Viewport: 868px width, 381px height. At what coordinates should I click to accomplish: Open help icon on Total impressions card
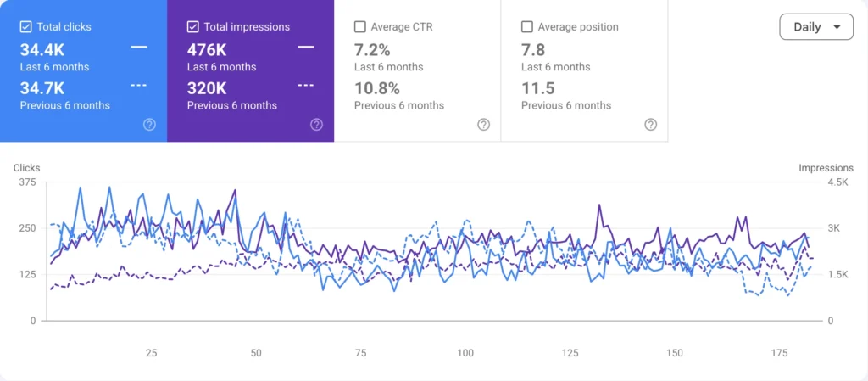tap(317, 125)
